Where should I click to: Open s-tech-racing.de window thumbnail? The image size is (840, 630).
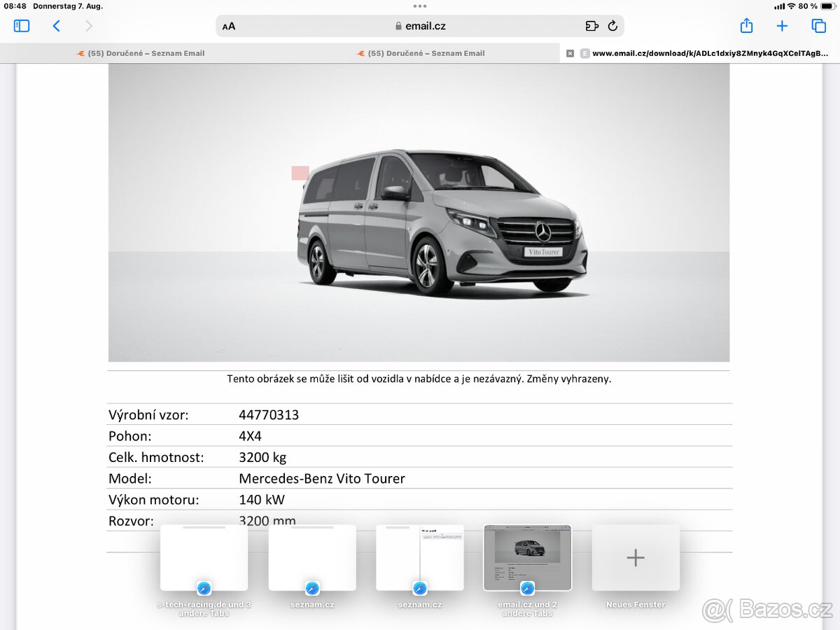click(204, 557)
